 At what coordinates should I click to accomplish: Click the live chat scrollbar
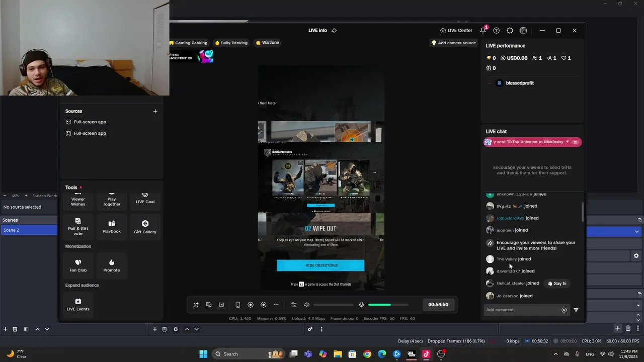click(583, 212)
